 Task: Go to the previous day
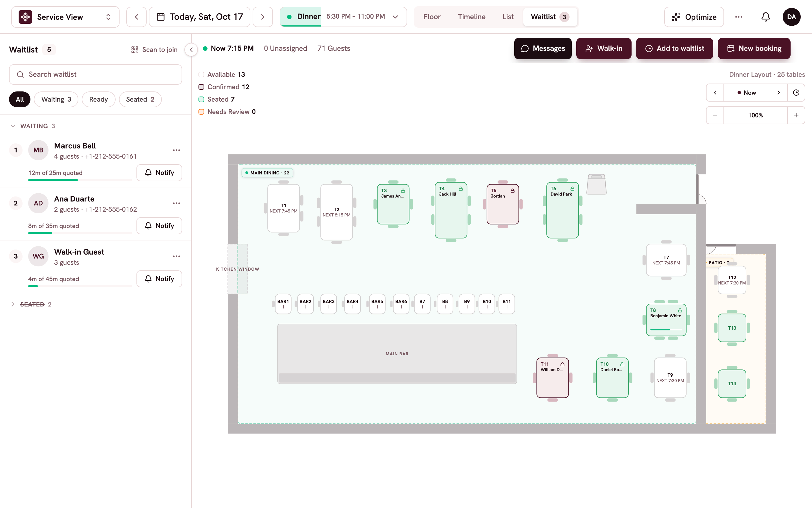point(136,17)
